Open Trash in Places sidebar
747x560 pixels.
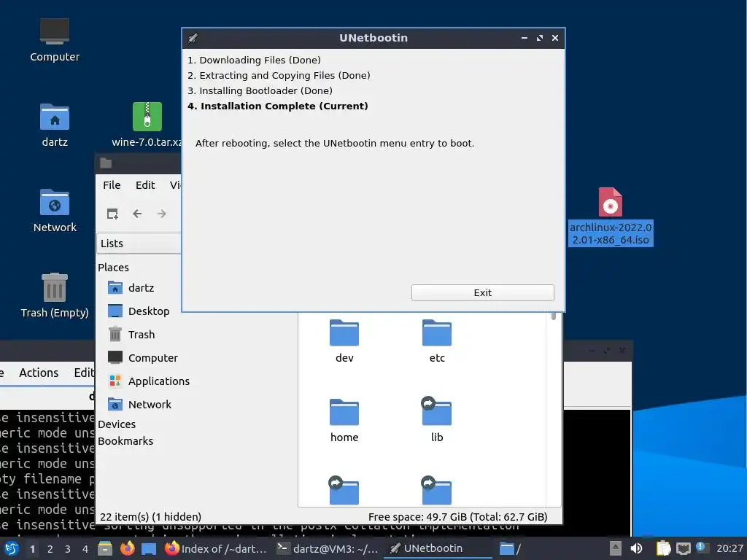[x=131, y=334]
